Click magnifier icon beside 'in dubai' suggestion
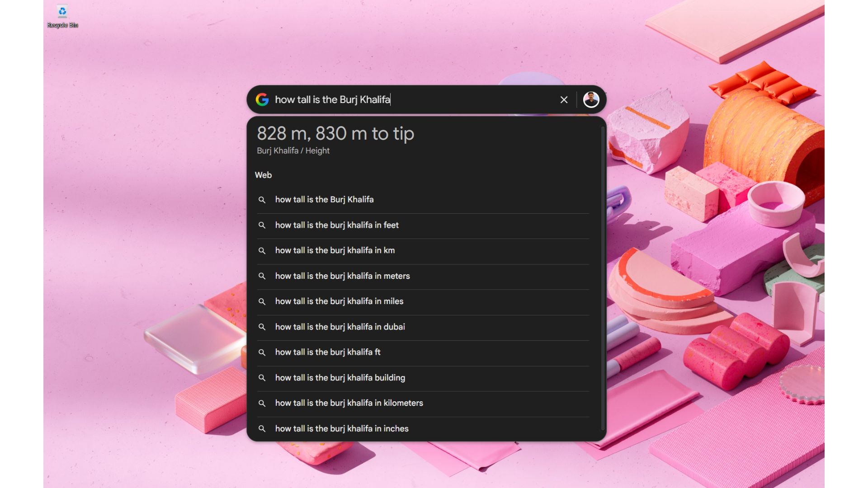The height and width of the screenshot is (488, 868). tap(262, 327)
